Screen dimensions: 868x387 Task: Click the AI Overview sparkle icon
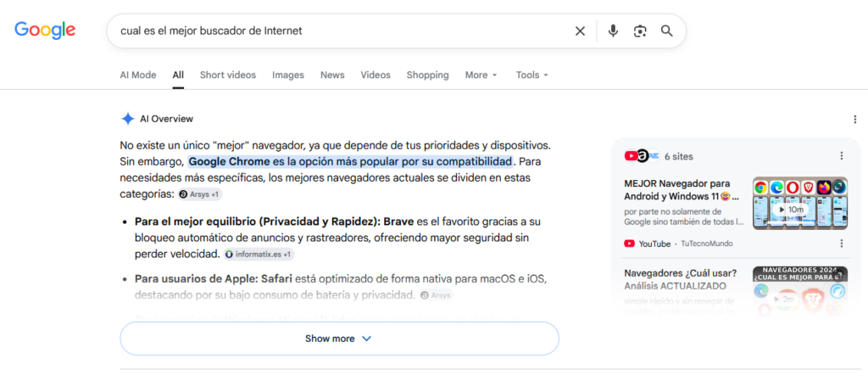[128, 119]
